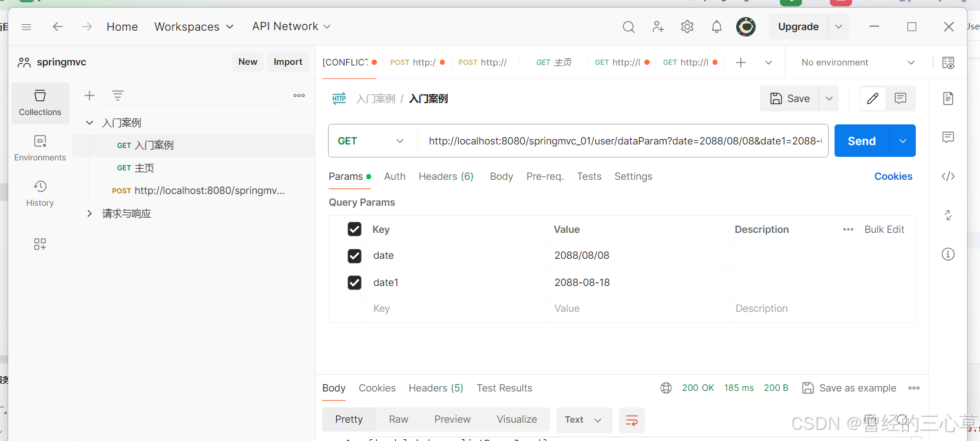
Task: Open the settings gear icon
Action: pos(687,27)
